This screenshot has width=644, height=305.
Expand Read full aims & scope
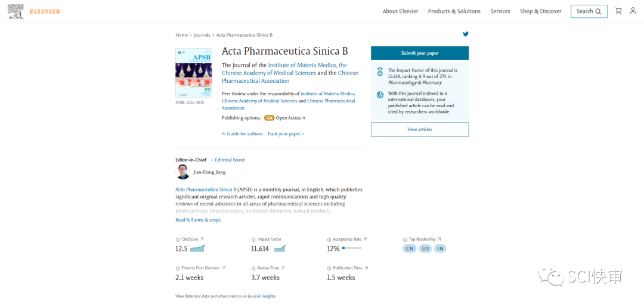click(x=198, y=220)
